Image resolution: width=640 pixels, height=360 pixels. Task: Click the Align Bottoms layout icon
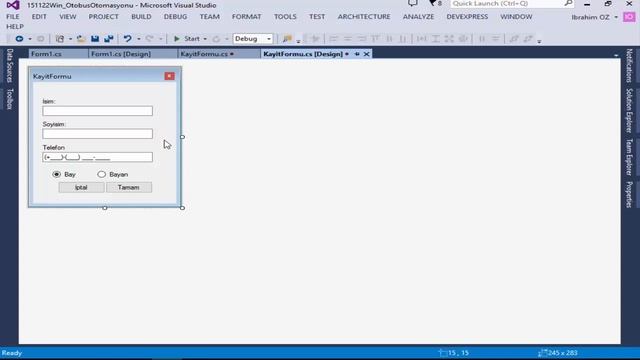tap(403, 39)
